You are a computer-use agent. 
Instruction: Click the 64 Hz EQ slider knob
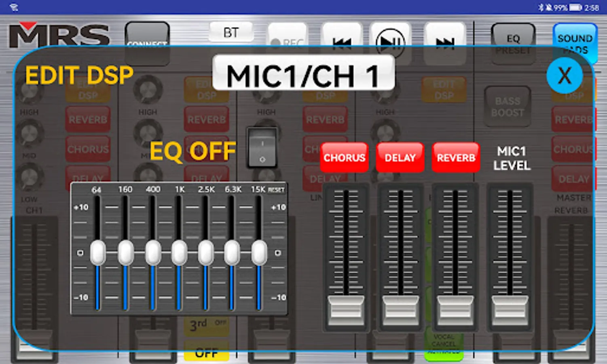tap(97, 253)
